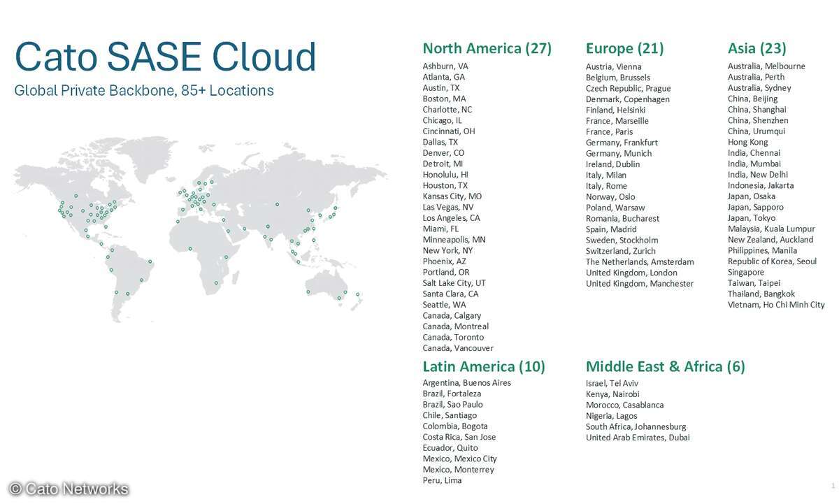The height and width of the screenshot is (504, 839).
Task: Select 'Indonesia, Jakarta' entry
Action: pos(761,185)
